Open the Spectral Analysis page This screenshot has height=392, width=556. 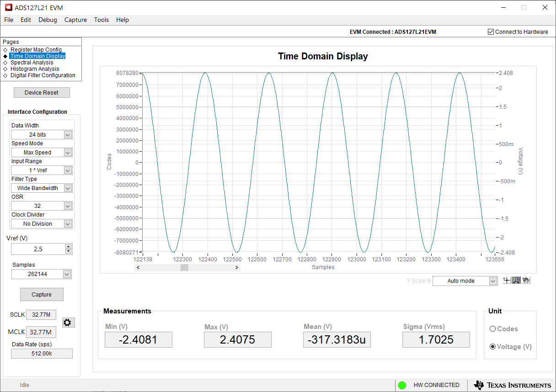[32, 63]
